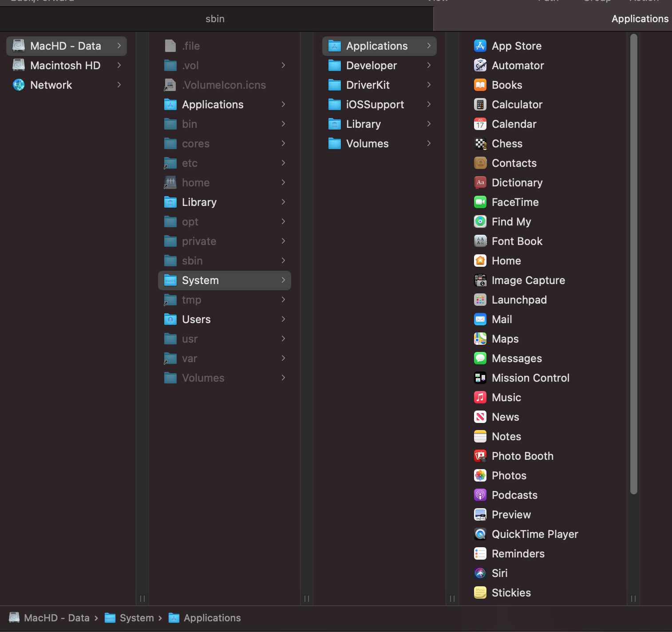Switch to the Applications tab

[x=553, y=19]
